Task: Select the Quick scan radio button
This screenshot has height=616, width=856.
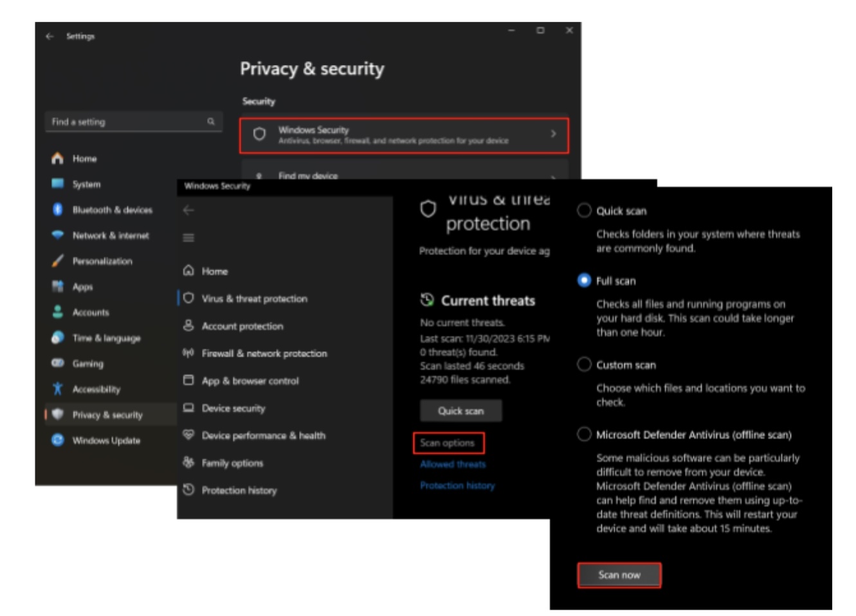Action: click(x=584, y=211)
